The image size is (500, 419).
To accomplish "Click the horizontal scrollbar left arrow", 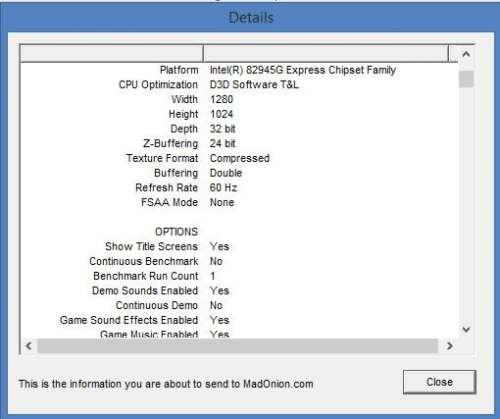I will point(29,346).
